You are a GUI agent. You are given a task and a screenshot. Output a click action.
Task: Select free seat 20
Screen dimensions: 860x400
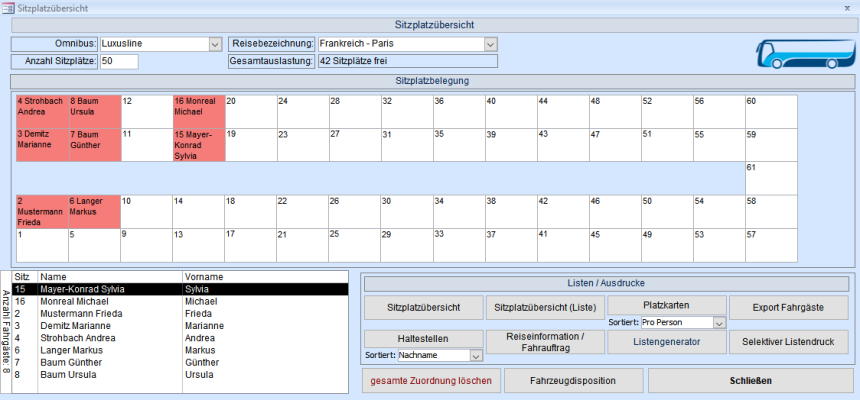[251, 112]
